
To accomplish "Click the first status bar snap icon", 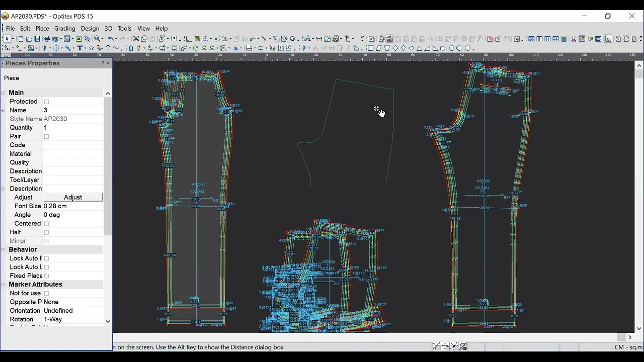I will pyautogui.click(x=436, y=346).
